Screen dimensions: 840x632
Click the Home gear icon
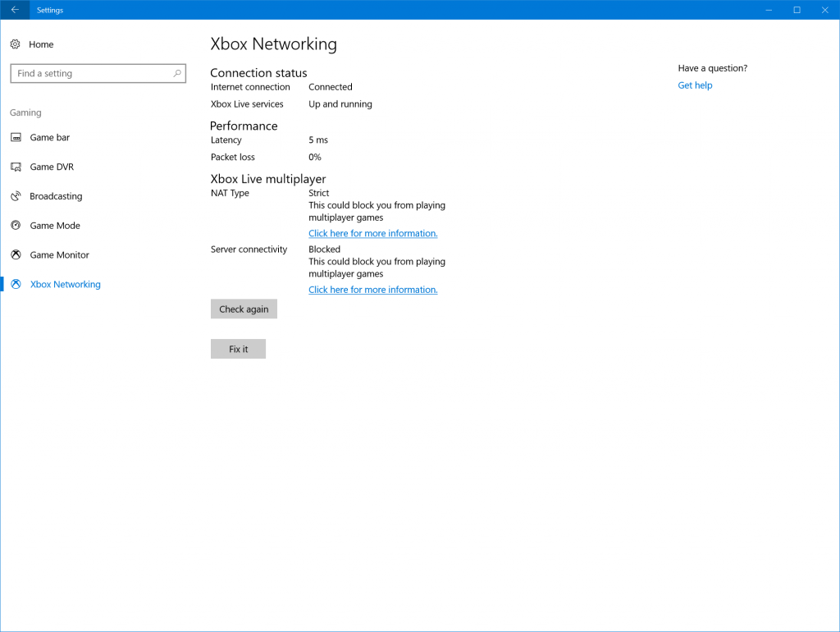(16, 44)
